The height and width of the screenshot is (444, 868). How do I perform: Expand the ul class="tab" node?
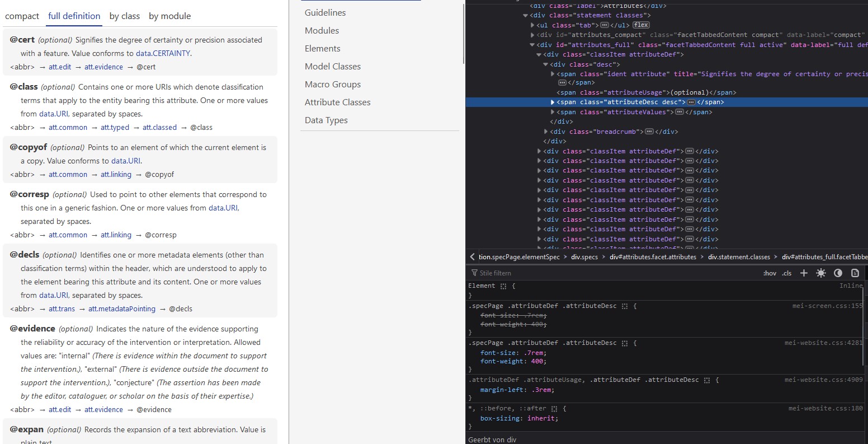tap(532, 25)
